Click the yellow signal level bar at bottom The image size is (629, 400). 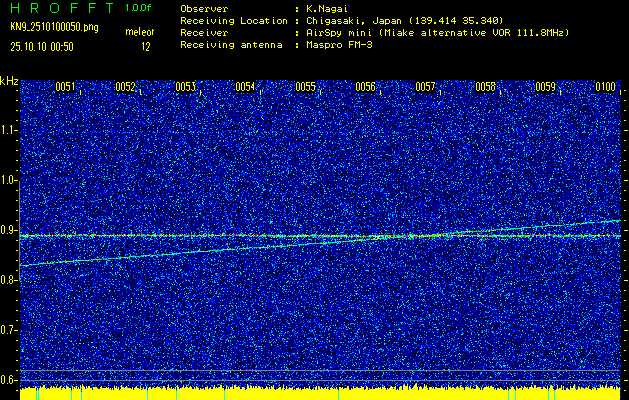[314, 392]
